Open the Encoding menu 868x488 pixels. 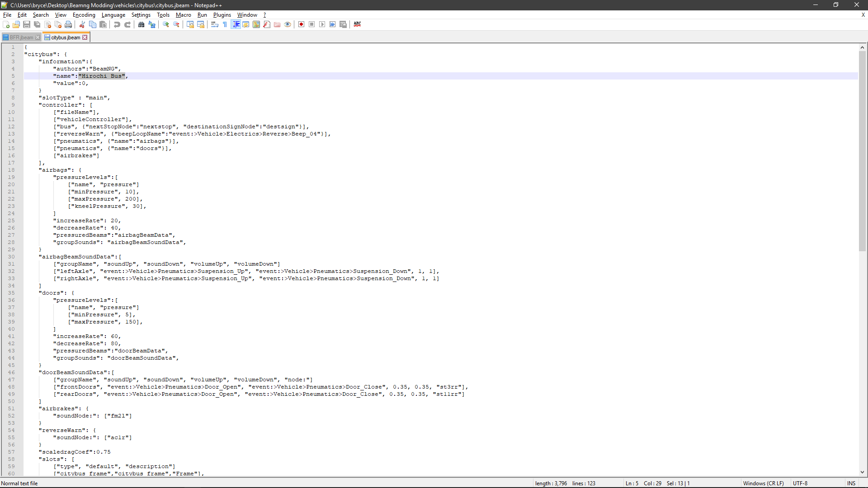click(x=84, y=15)
